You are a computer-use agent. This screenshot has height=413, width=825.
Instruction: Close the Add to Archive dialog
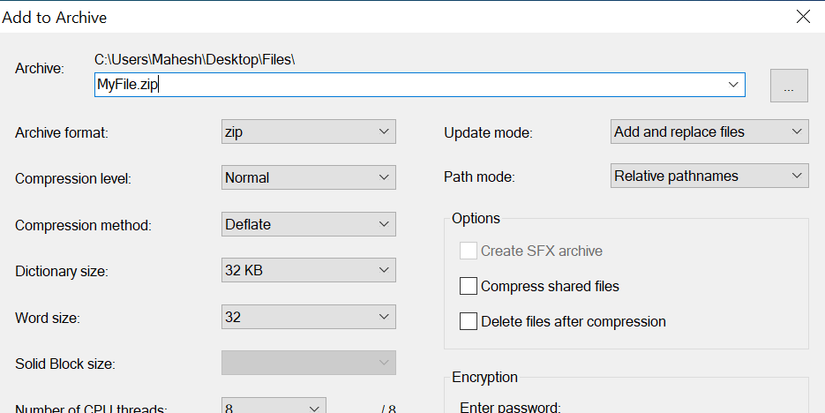tap(802, 16)
